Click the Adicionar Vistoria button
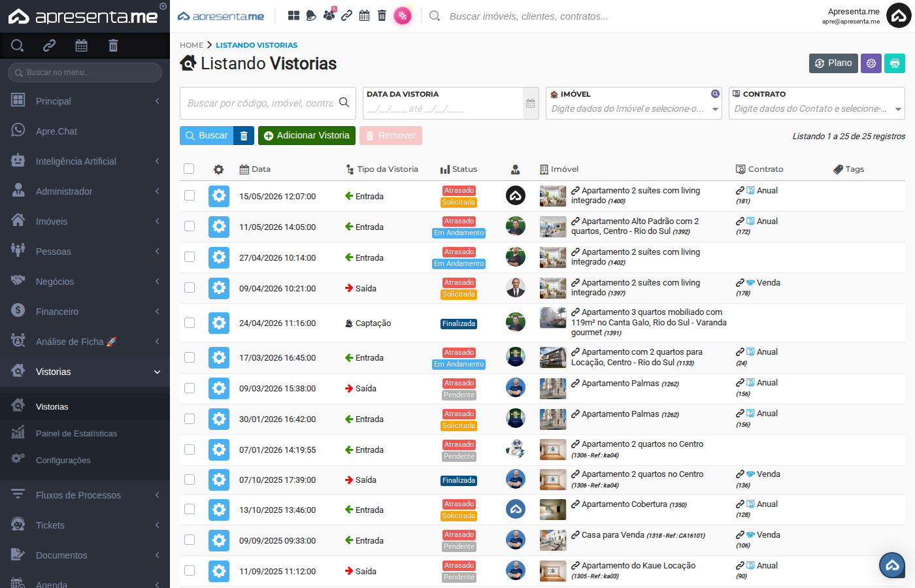 coord(307,135)
